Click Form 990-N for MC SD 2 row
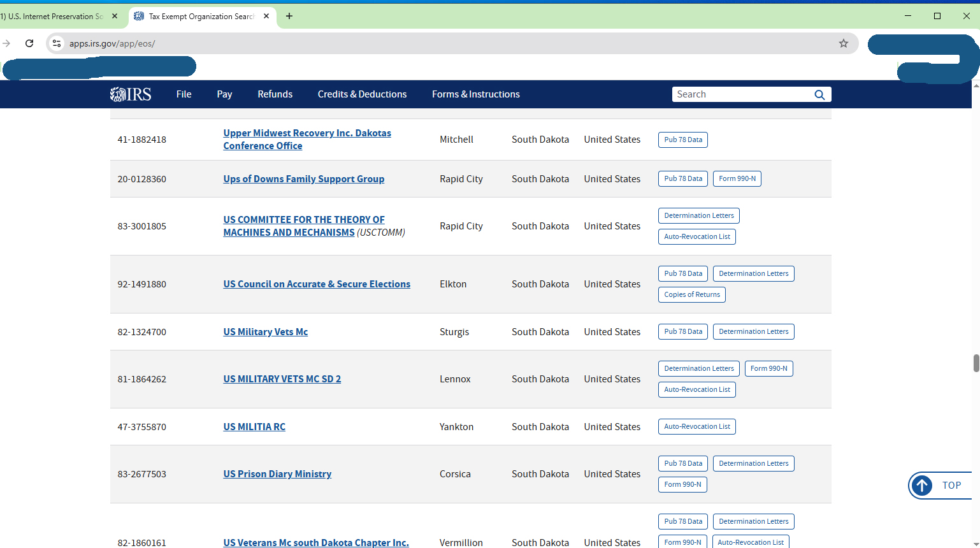The image size is (980, 548). click(769, 368)
